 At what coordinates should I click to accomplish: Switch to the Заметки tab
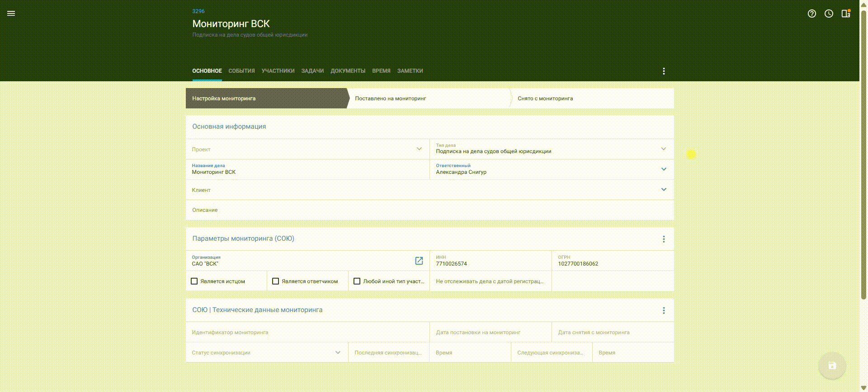pyautogui.click(x=410, y=71)
